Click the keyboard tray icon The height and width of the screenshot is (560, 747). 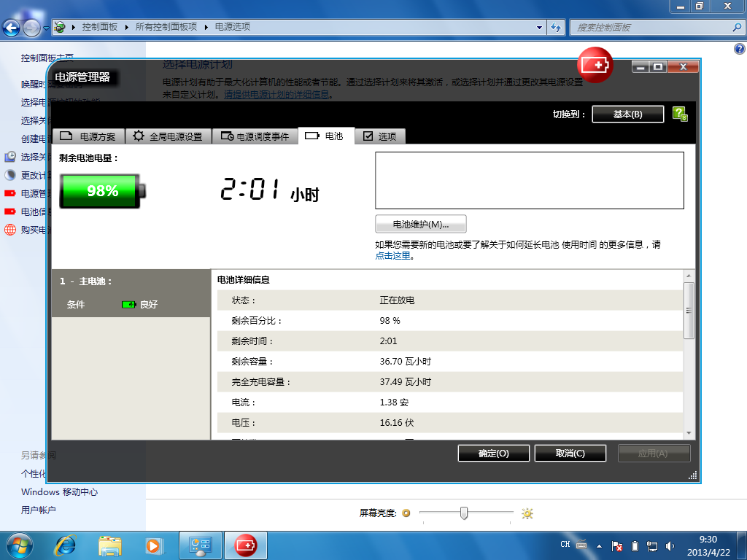(581, 544)
